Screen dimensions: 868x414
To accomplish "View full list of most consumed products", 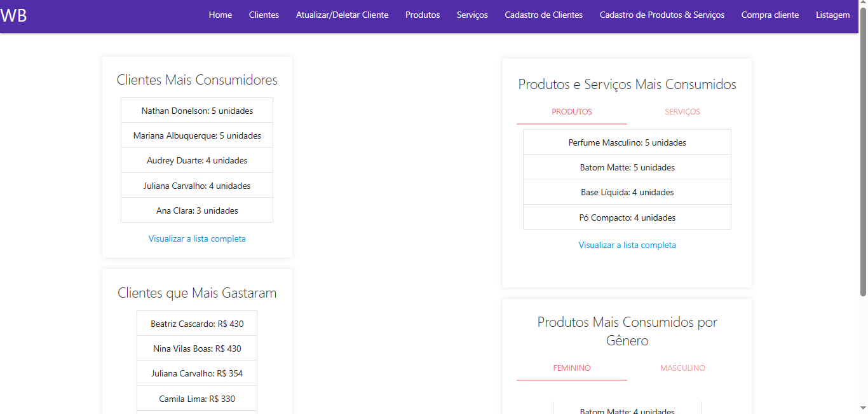I will (627, 245).
